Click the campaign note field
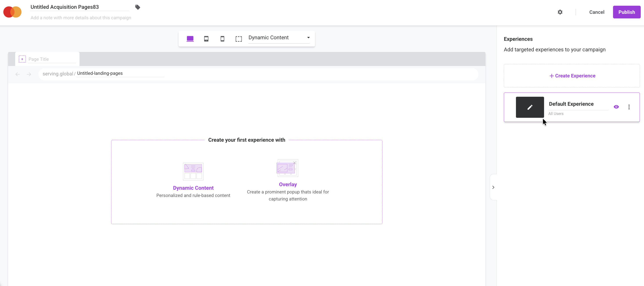Screen dimensions: 644x286 81,18
